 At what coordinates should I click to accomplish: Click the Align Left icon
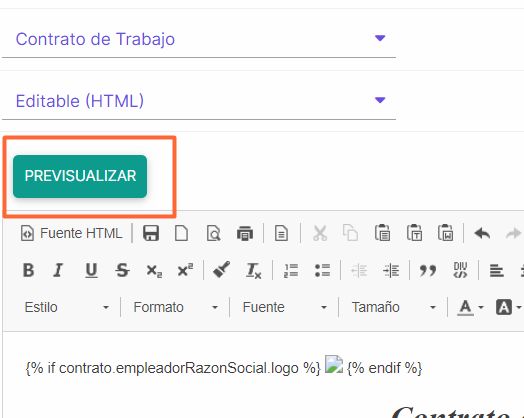coord(497,270)
